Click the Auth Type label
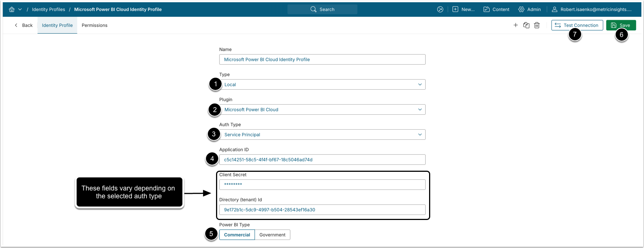The image size is (644, 248). (x=230, y=124)
